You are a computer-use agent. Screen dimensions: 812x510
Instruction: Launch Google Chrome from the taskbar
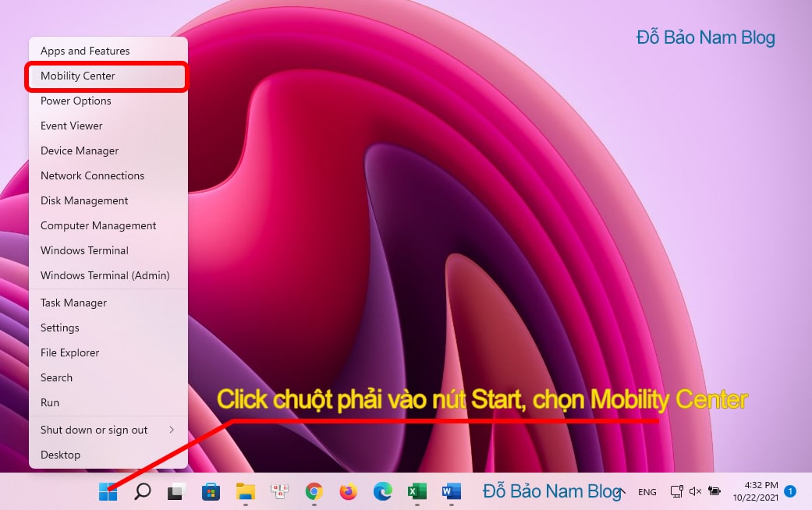tap(314, 491)
